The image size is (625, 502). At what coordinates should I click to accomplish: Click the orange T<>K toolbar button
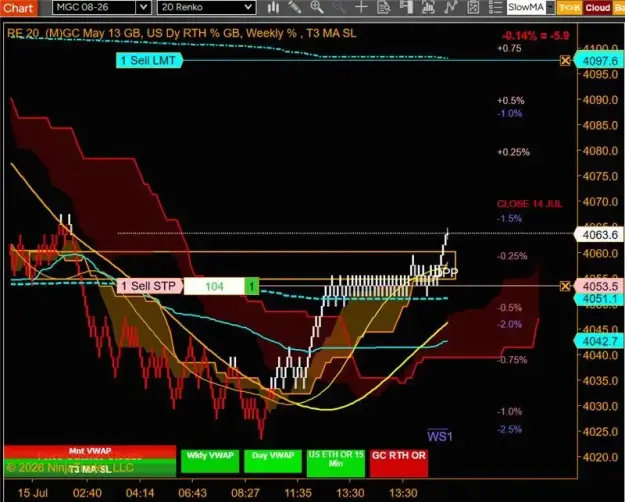point(569,8)
